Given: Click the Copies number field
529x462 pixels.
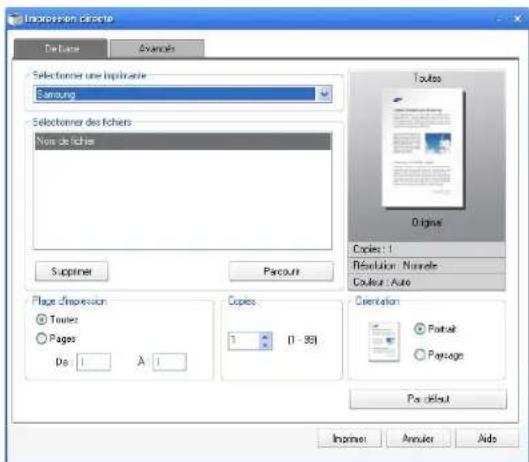Looking at the screenshot, I should [x=244, y=341].
